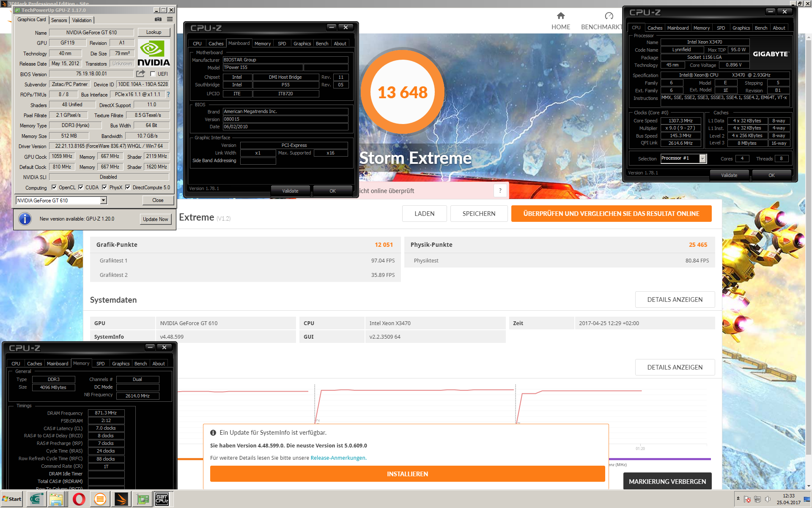The image size is (812, 508).
Task: Toggle the PhysX checkbox
Action: [104, 187]
